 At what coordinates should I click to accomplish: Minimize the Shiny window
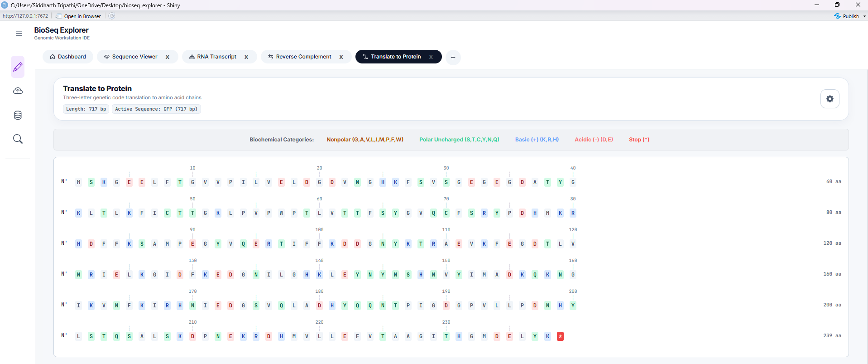[x=817, y=5]
